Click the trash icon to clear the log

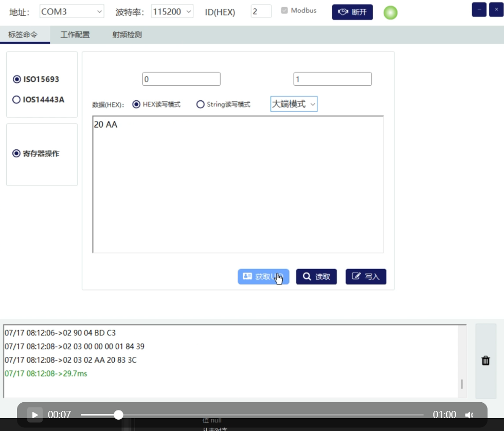click(x=485, y=361)
